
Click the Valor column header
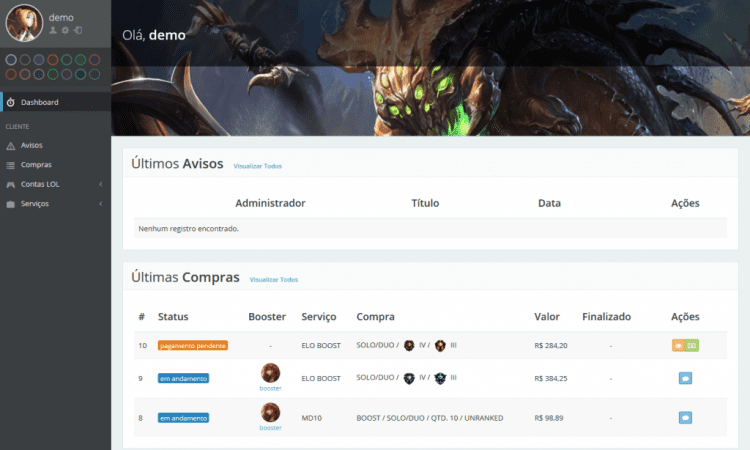pos(547,317)
